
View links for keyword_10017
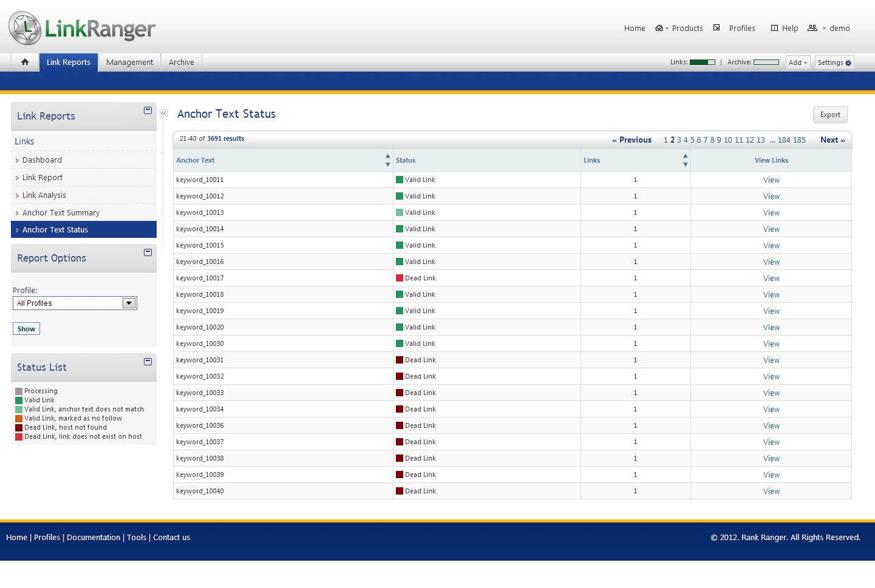(771, 279)
